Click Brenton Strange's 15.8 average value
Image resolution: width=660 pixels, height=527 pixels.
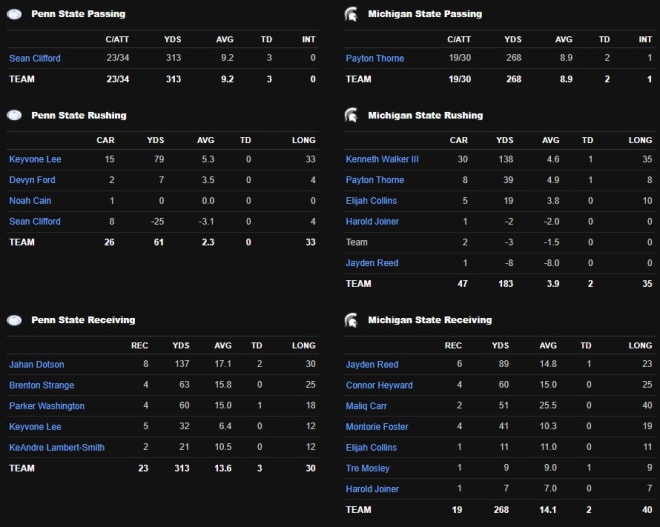(223, 384)
